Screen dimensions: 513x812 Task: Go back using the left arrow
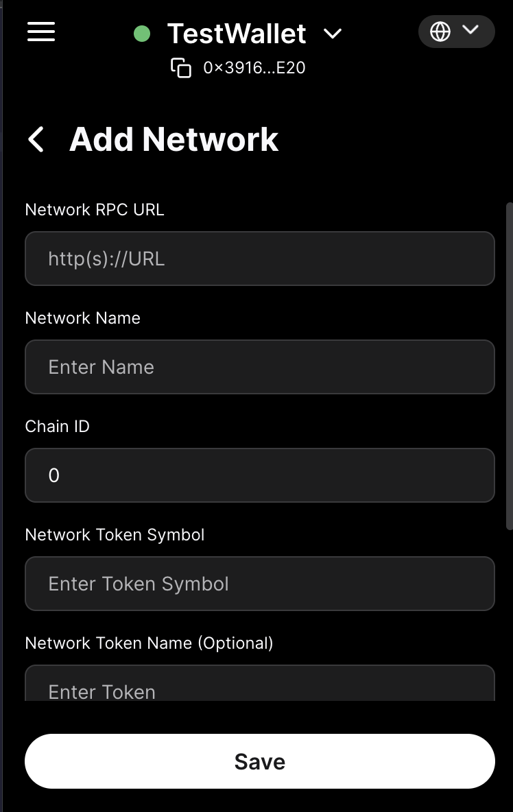click(36, 139)
